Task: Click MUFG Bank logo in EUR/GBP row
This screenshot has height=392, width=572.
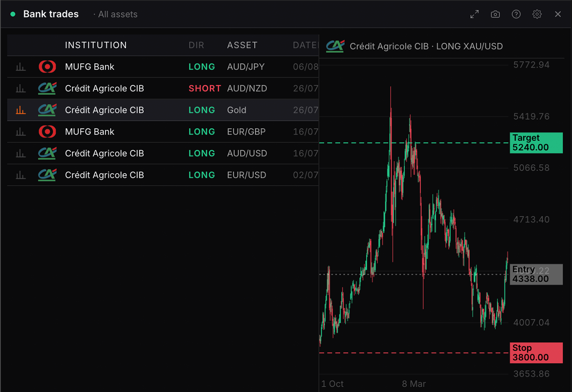Action: (47, 131)
